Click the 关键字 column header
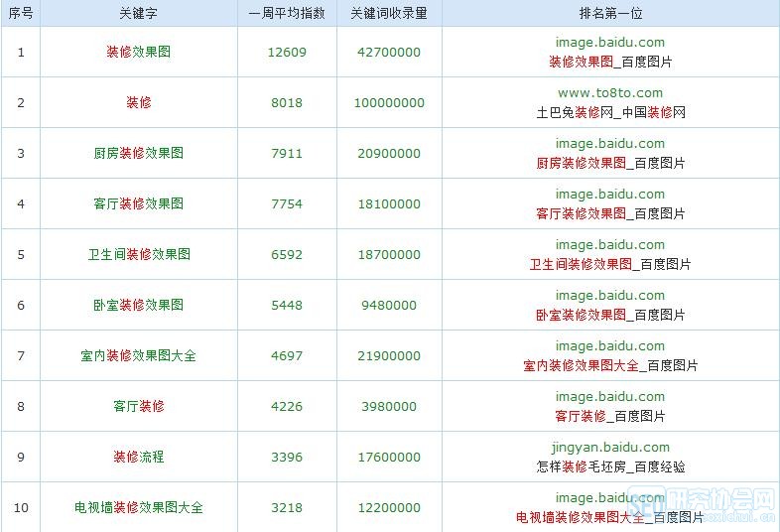Image resolution: width=780 pixels, height=532 pixels. (x=139, y=13)
